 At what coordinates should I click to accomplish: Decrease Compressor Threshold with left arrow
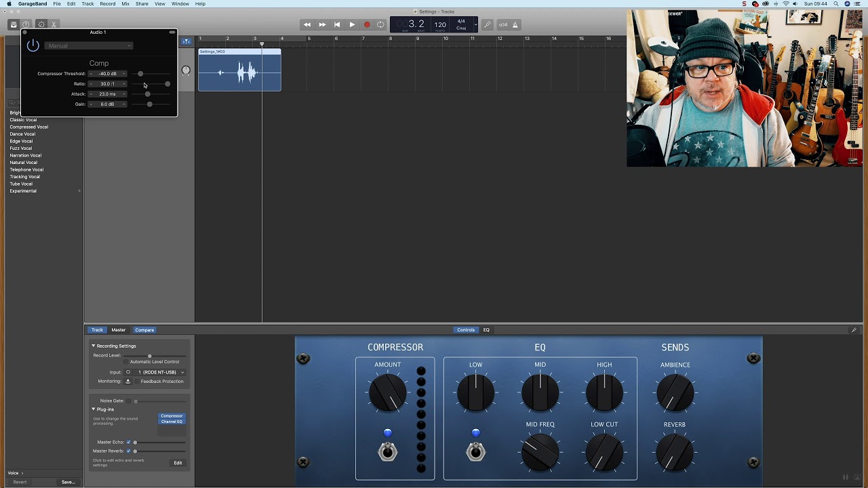(x=91, y=74)
